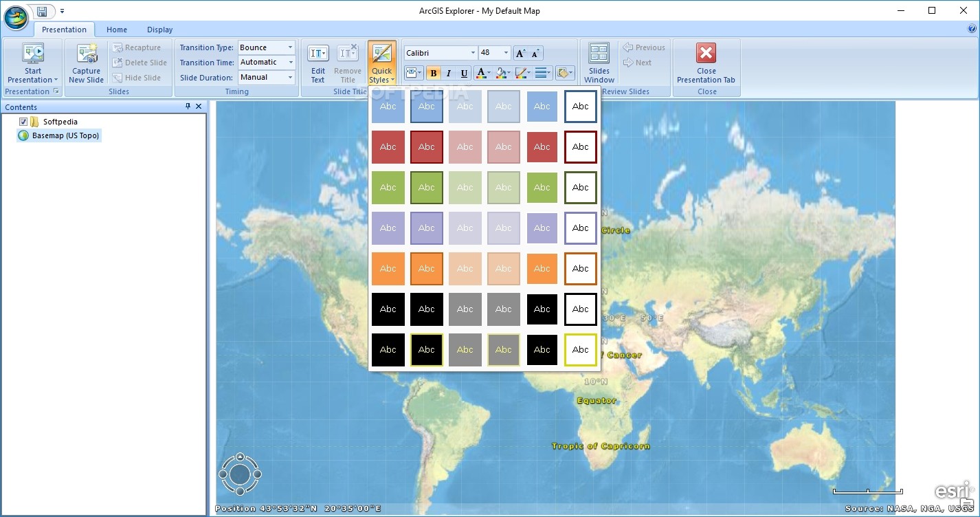
Task: Click the Recapture slide button
Action: [137, 47]
